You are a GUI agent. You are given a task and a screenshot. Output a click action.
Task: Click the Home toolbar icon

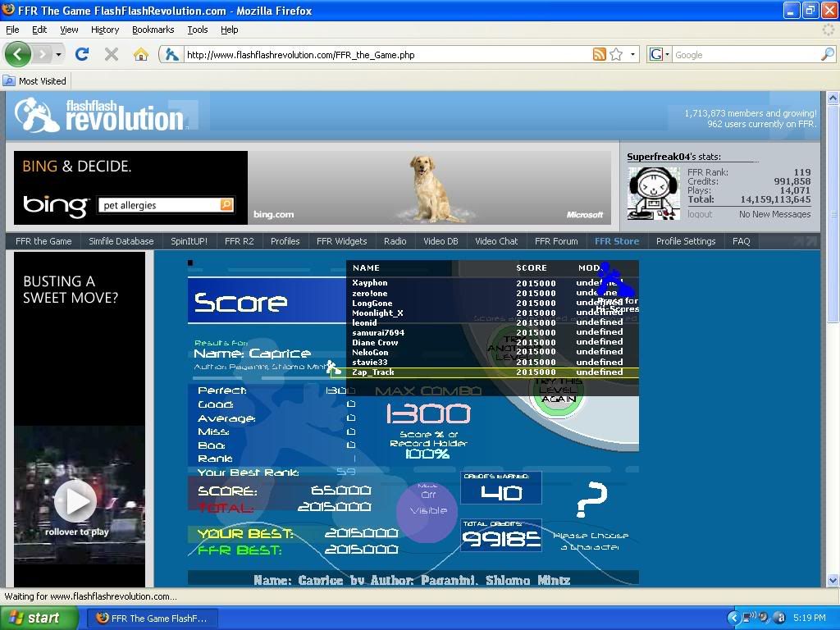(x=141, y=54)
